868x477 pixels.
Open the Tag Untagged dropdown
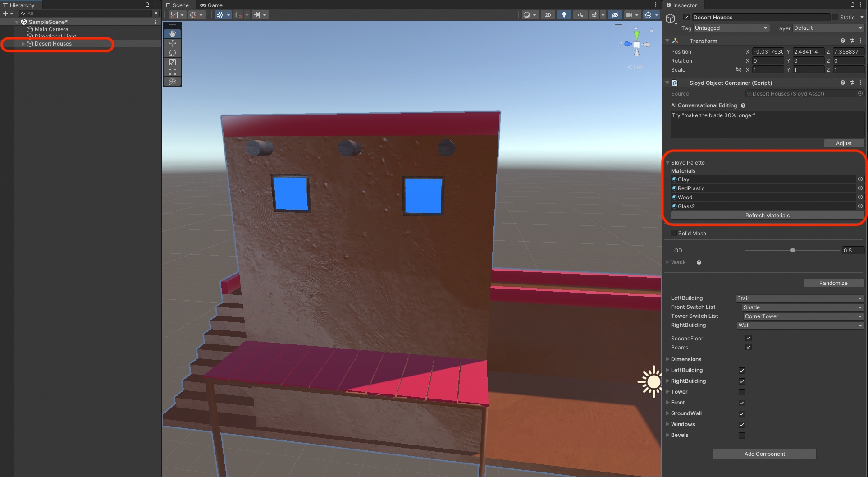[x=731, y=28]
